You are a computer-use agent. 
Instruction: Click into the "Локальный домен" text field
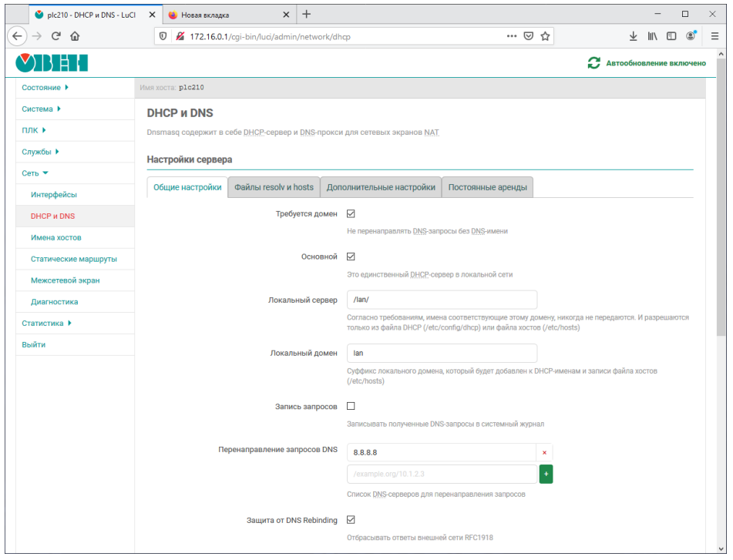[441, 353]
